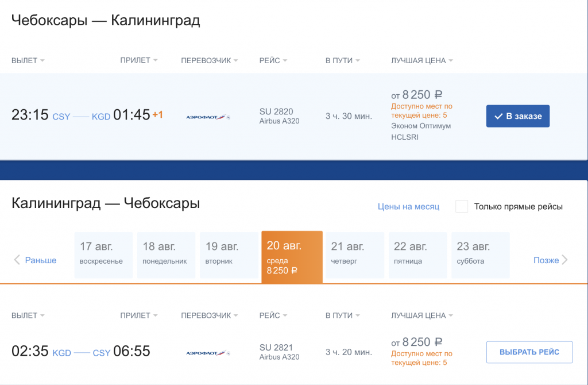This screenshot has width=588, height=385.
Task: Click the Aeroflot logo for flight SU 2820
Action: tap(207, 117)
